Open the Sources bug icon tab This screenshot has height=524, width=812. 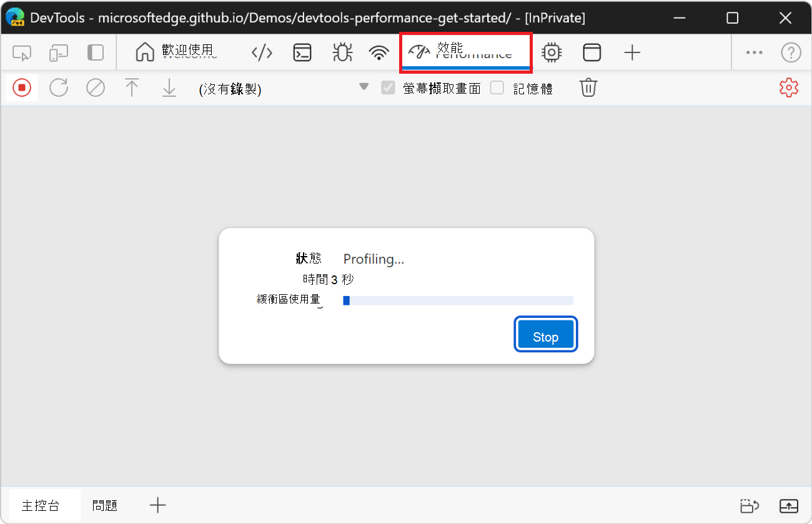[x=342, y=53]
